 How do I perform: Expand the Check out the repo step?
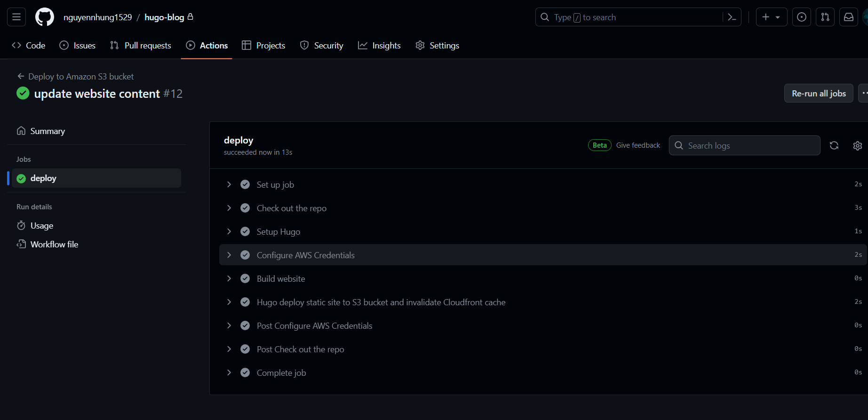pos(543,208)
